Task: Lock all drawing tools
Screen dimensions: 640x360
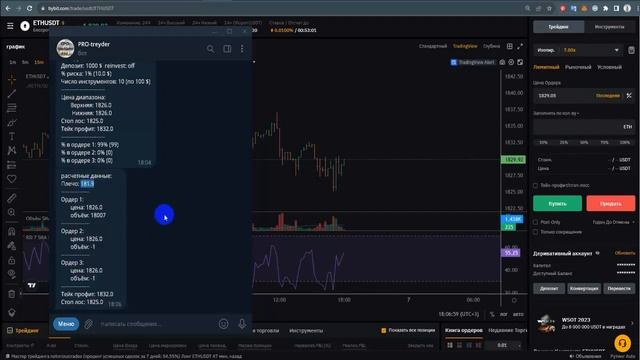Action: (x=11, y=260)
